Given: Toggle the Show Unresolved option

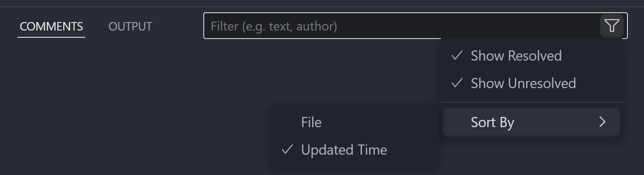Looking at the screenshot, I should pos(523,83).
